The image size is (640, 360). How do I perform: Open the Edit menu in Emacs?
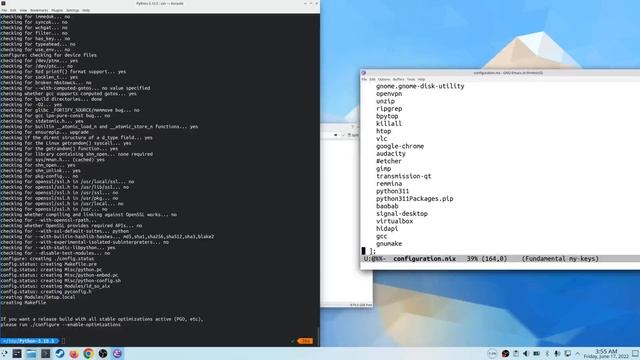(x=373, y=79)
